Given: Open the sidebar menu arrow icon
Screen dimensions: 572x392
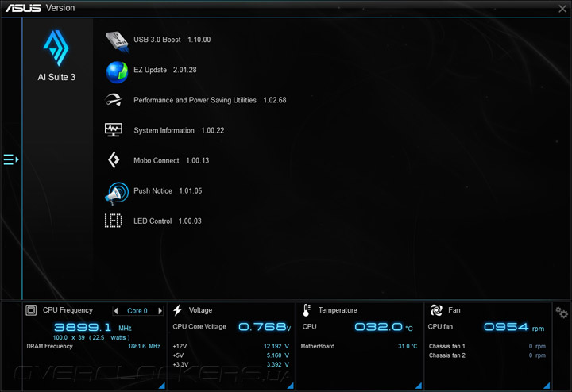Looking at the screenshot, I should tap(11, 159).
